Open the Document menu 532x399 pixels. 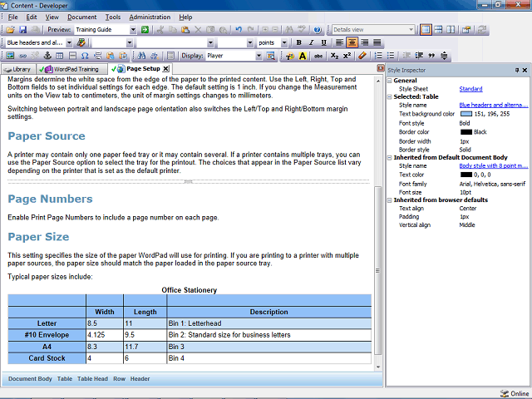[81, 17]
